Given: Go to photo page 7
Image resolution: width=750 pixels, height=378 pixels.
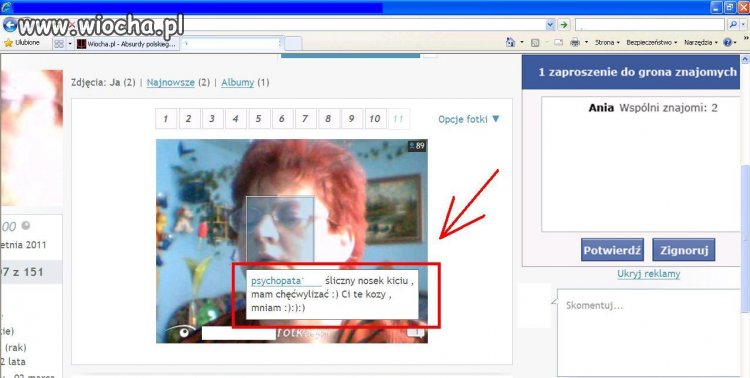Looking at the screenshot, I should click(x=305, y=119).
